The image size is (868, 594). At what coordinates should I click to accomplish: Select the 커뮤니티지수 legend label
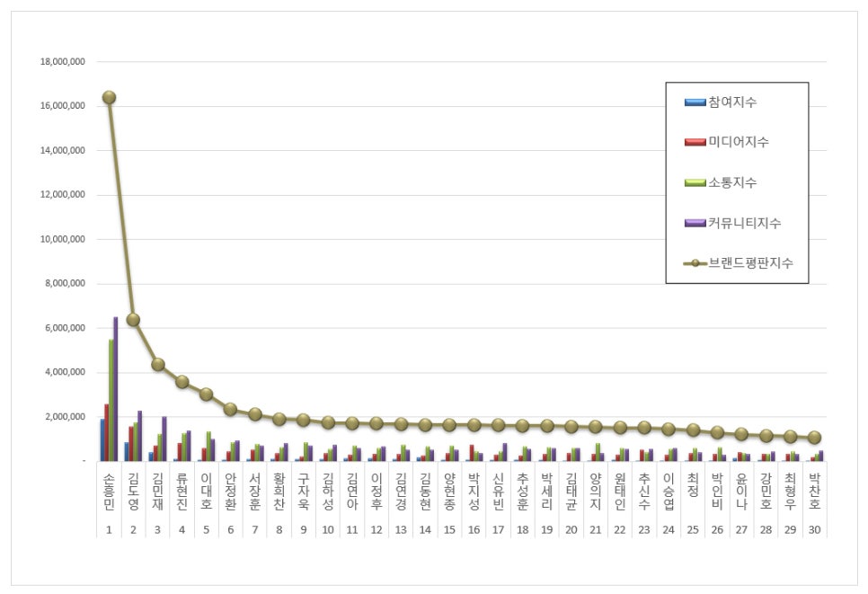pyautogui.click(x=745, y=223)
